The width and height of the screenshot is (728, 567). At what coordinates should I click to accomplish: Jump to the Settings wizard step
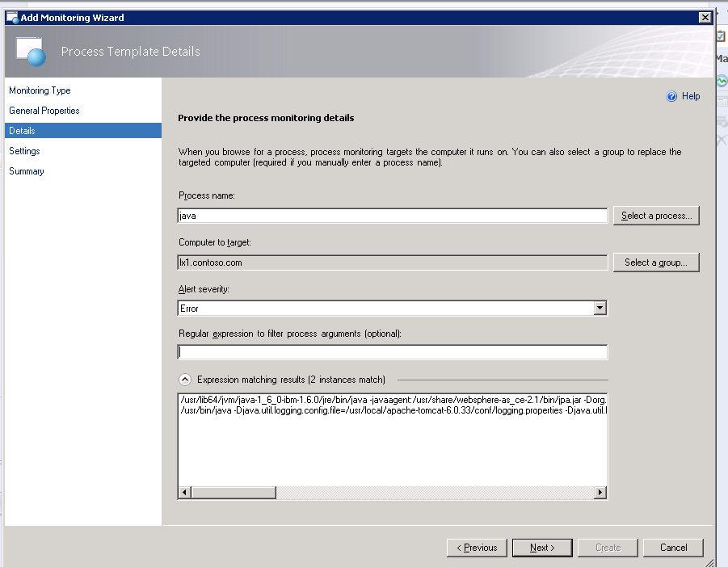click(24, 151)
